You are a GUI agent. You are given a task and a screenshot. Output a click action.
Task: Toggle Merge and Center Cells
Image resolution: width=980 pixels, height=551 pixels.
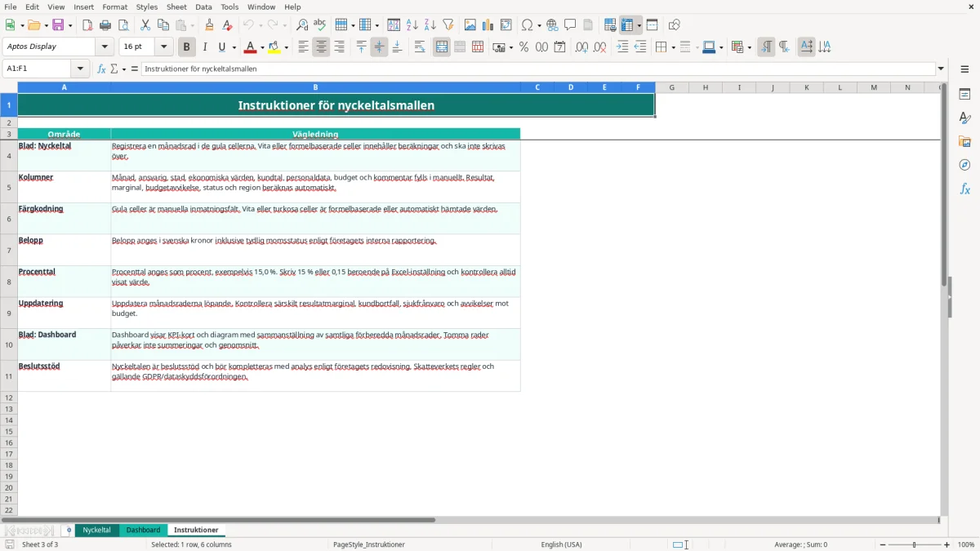tap(442, 47)
